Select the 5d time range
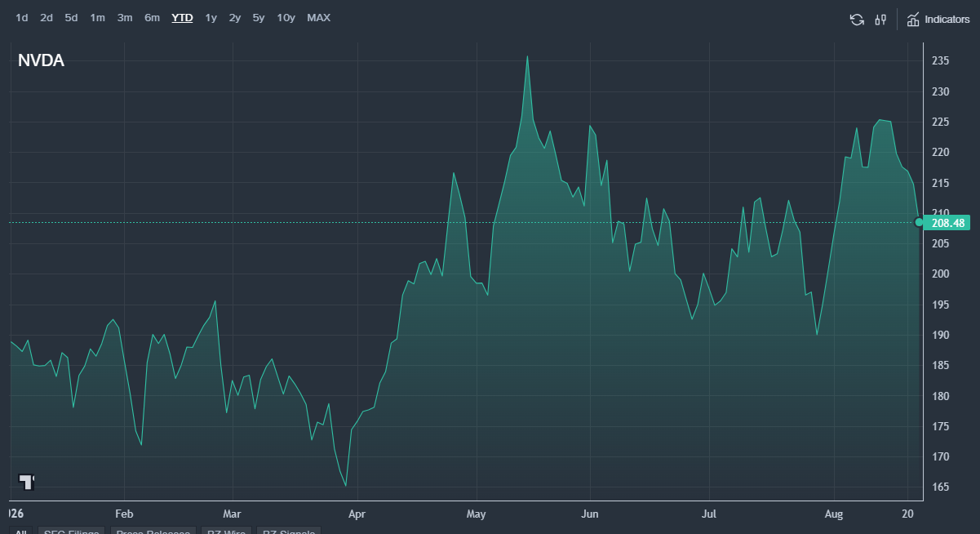This screenshot has height=534, width=980. (72, 18)
